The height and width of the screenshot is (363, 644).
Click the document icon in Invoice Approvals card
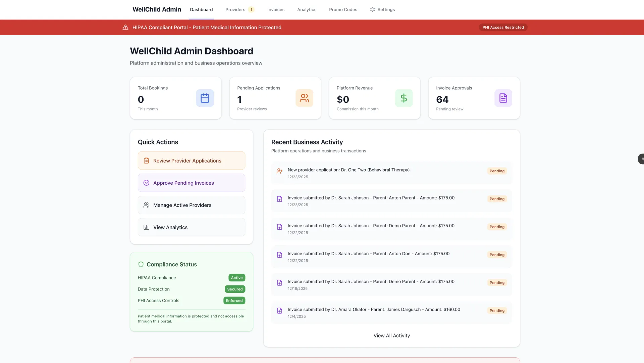tap(503, 98)
